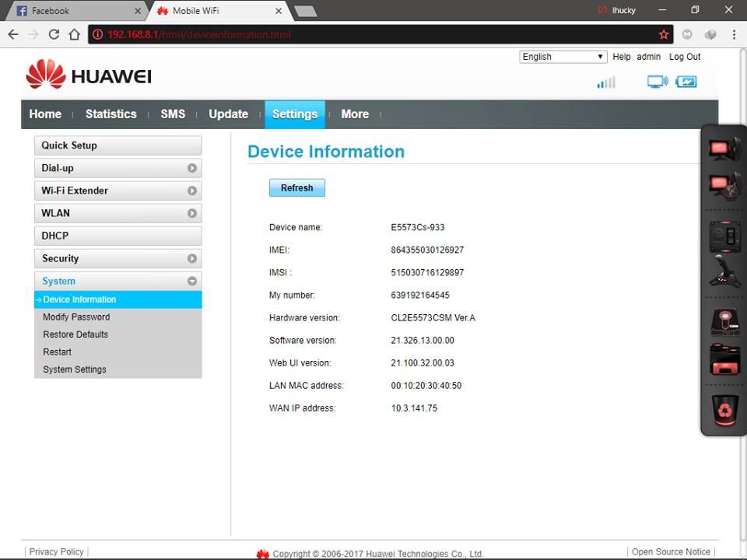The image size is (747, 560).
Task: Open the control panel switch dock icon
Action: (x=724, y=236)
